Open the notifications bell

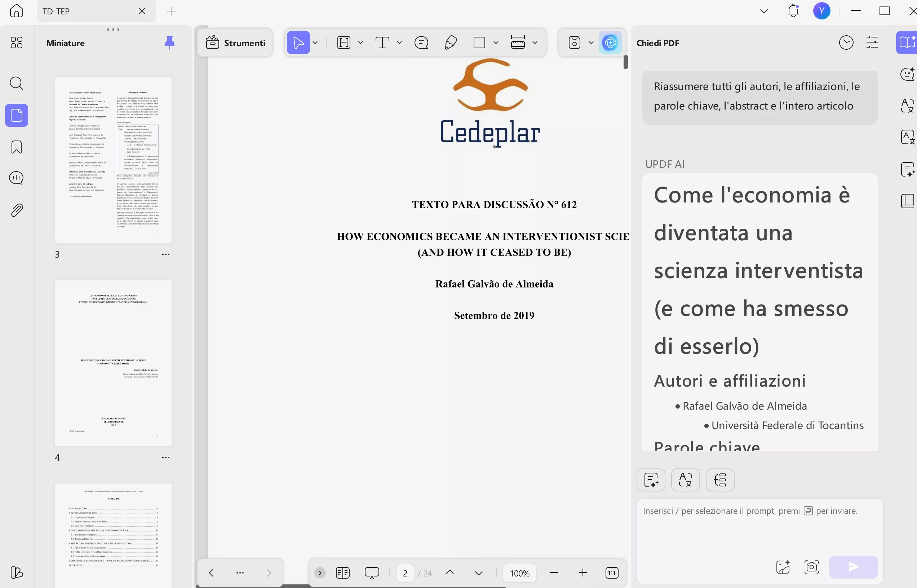click(793, 11)
